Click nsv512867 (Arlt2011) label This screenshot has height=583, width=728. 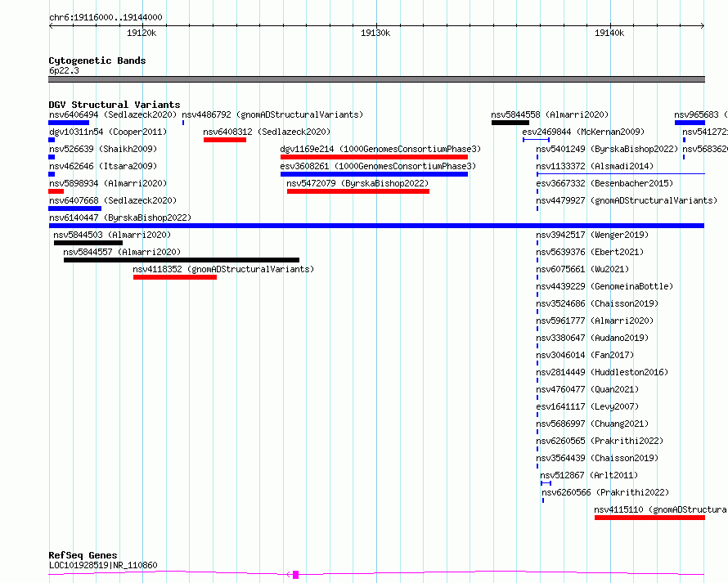tap(589, 475)
